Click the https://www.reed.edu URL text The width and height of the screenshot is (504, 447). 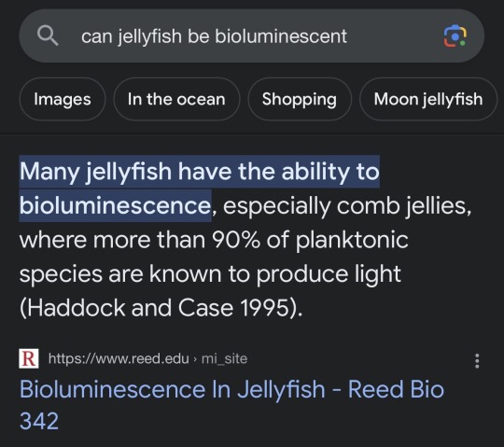coord(119,358)
